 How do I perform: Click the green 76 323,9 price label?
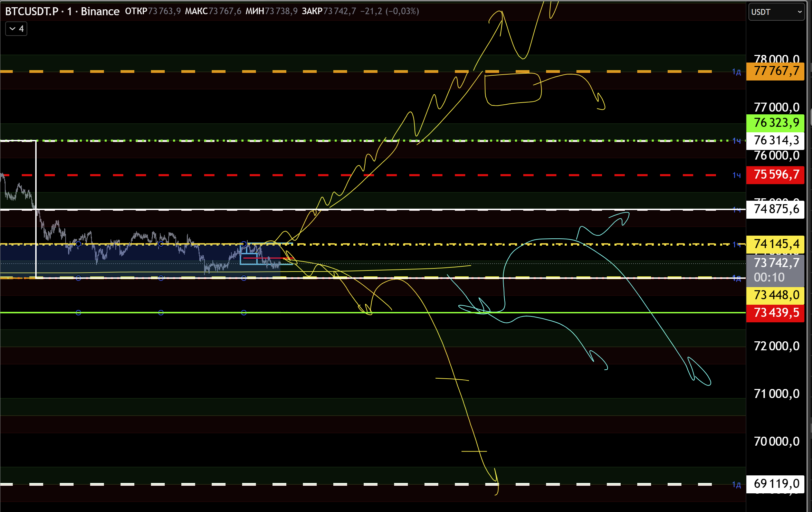(x=775, y=123)
